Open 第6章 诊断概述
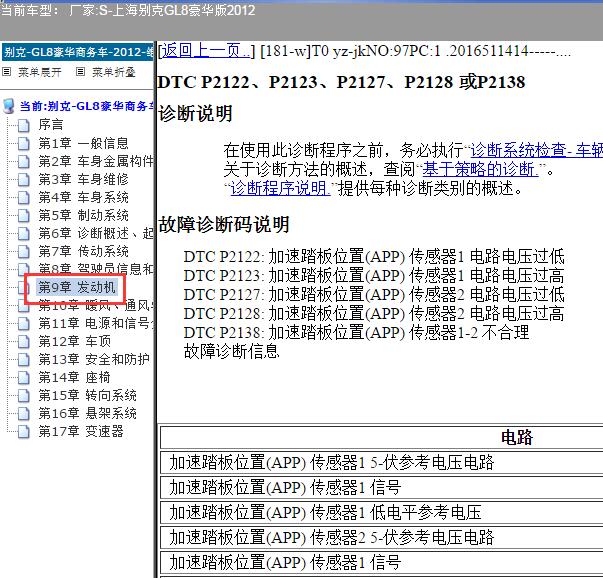 pos(96,233)
